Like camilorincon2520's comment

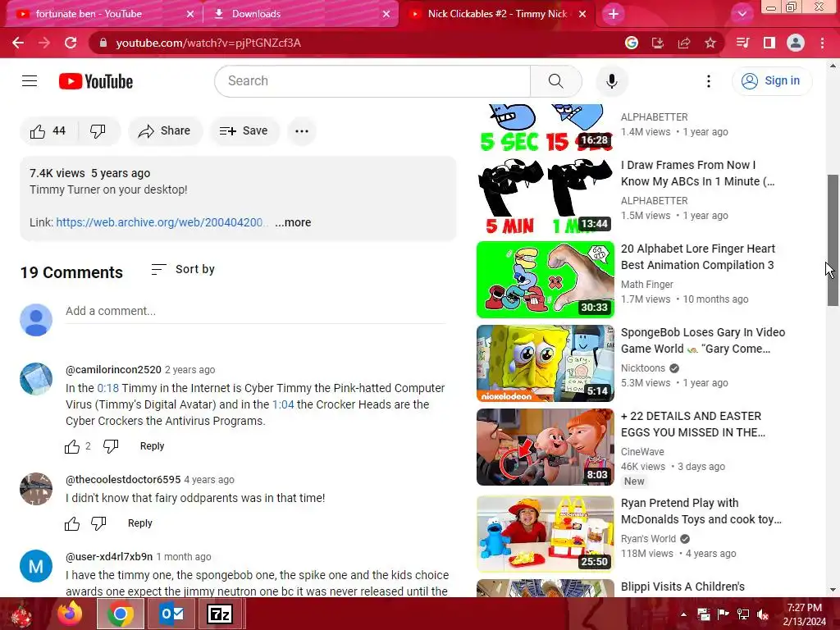[72, 446]
